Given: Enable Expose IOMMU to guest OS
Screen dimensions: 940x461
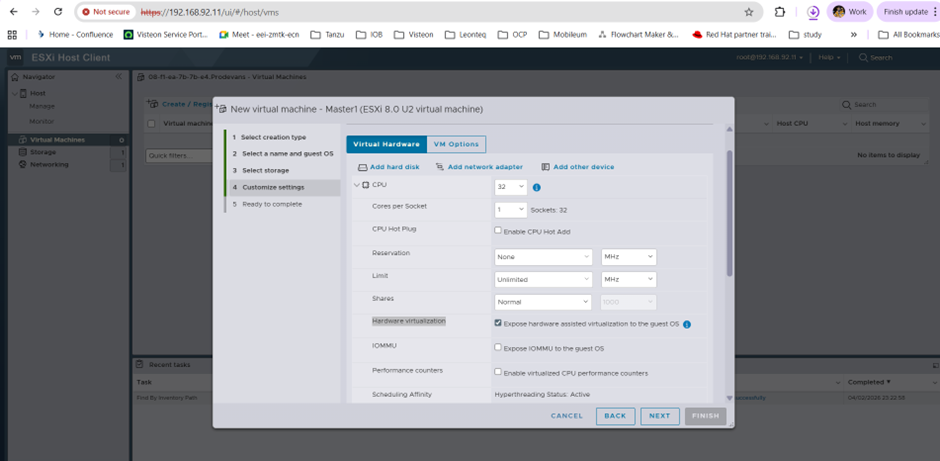Looking at the screenshot, I should click(x=498, y=348).
